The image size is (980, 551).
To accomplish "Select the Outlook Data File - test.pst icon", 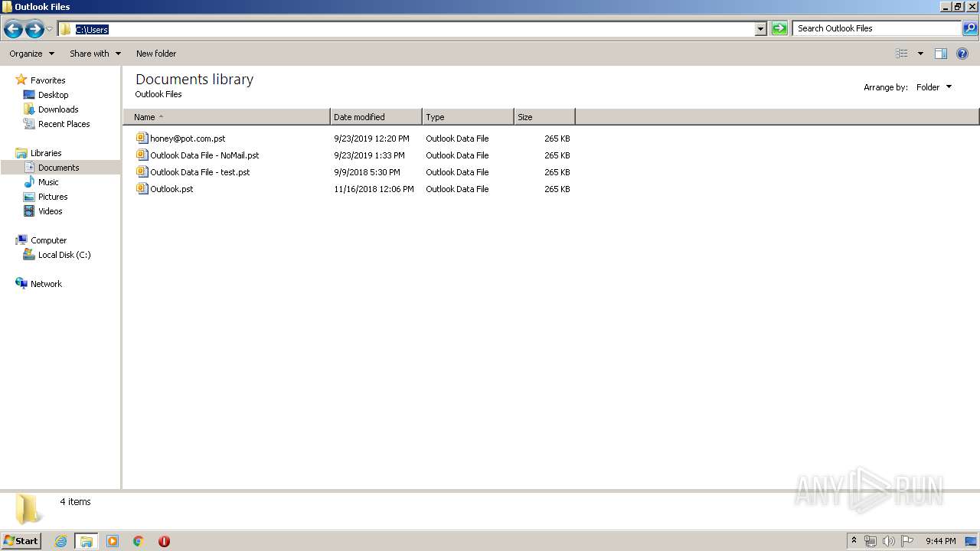I will click(x=142, y=171).
